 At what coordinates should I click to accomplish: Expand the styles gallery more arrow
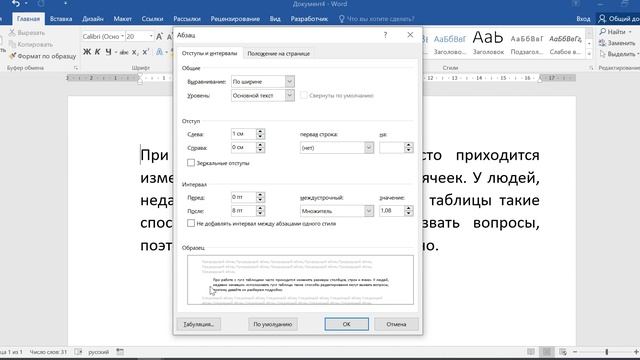point(589,54)
